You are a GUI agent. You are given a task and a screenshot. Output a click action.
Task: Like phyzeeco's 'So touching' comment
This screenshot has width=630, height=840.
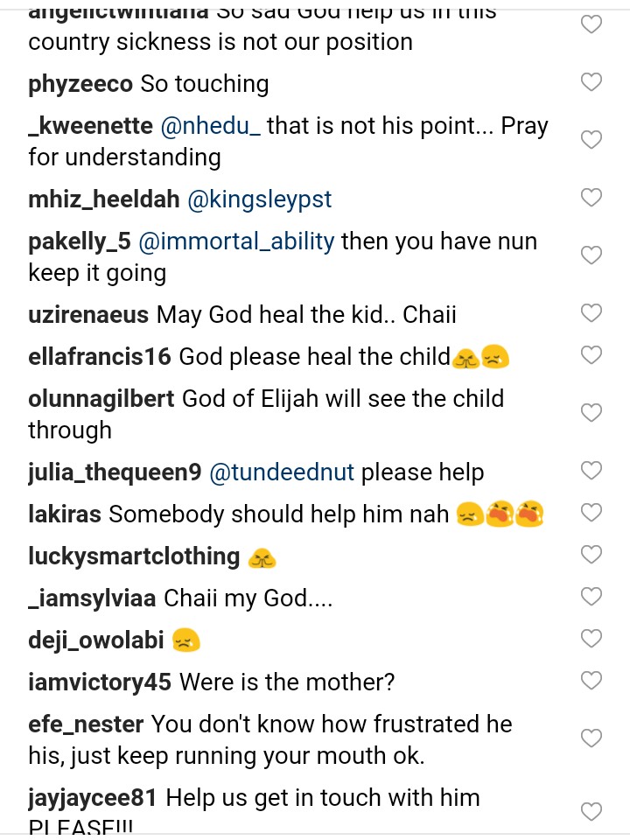coord(591,82)
